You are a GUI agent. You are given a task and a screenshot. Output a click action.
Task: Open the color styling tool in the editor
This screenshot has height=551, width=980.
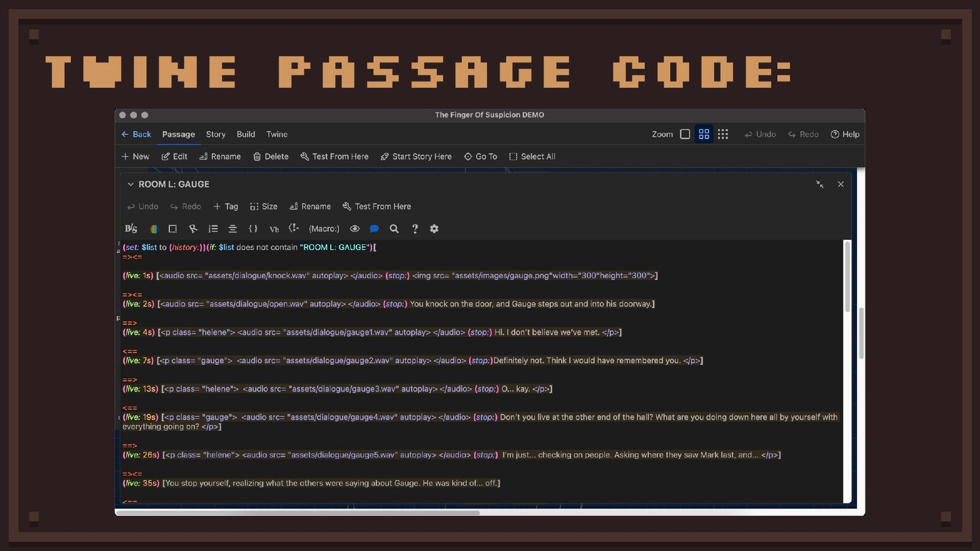154,228
